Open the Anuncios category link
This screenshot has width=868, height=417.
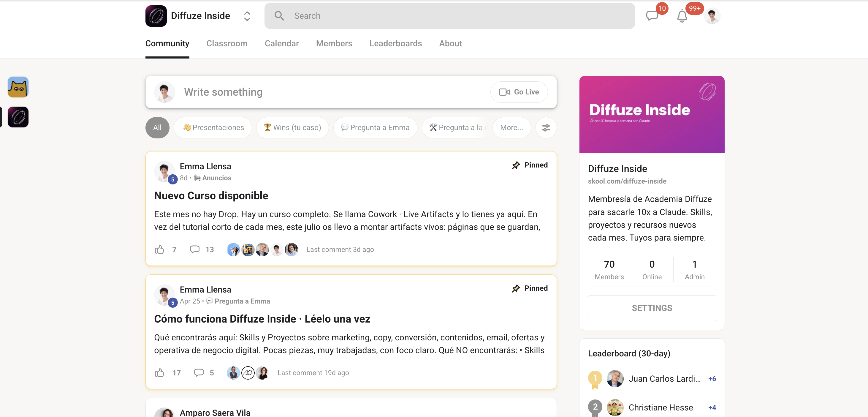tap(213, 178)
